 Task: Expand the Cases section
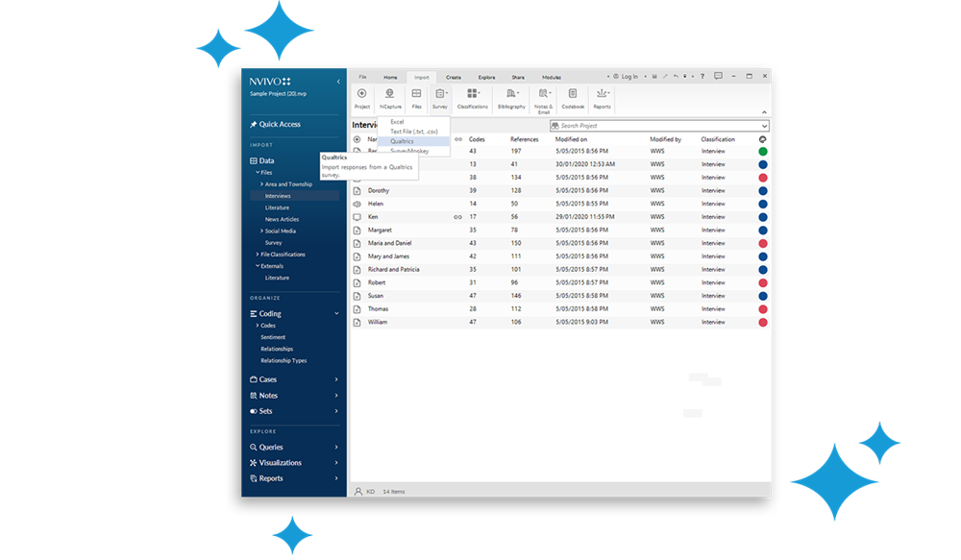(x=336, y=379)
